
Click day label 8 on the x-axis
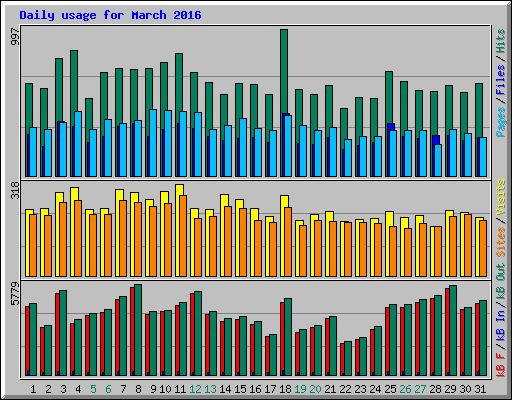(x=138, y=389)
